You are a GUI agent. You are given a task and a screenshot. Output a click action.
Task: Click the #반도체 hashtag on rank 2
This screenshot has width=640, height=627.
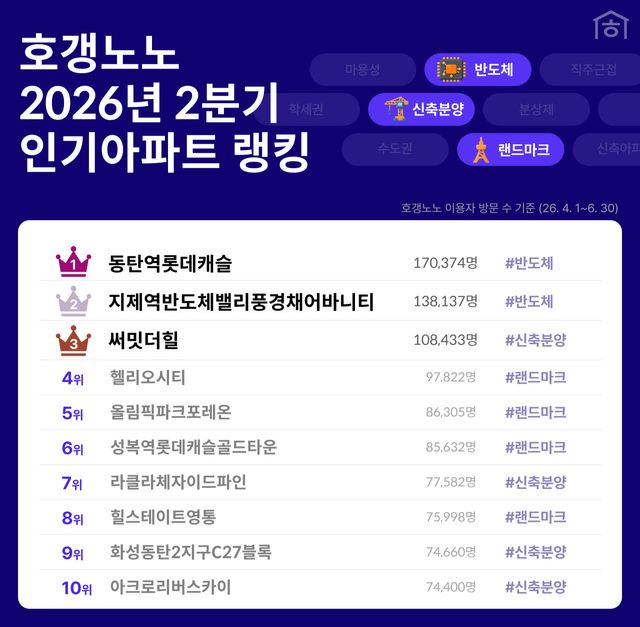coord(529,302)
